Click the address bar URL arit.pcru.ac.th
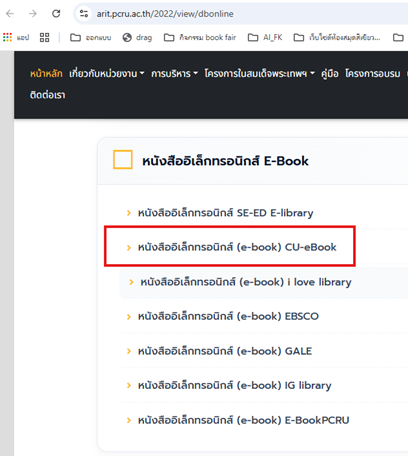The width and height of the screenshot is (408, 456). [165, 14]
